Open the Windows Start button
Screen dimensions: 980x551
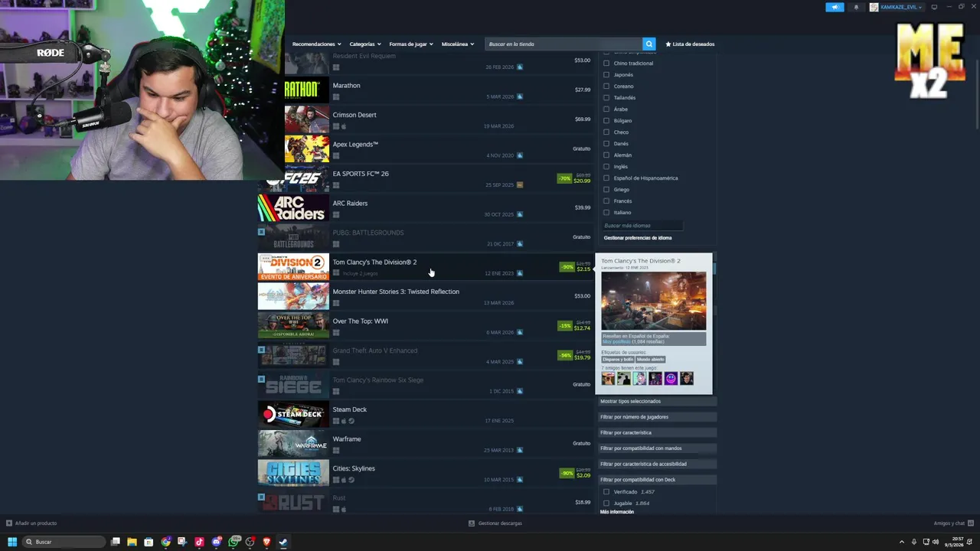[x=11, y=542]
